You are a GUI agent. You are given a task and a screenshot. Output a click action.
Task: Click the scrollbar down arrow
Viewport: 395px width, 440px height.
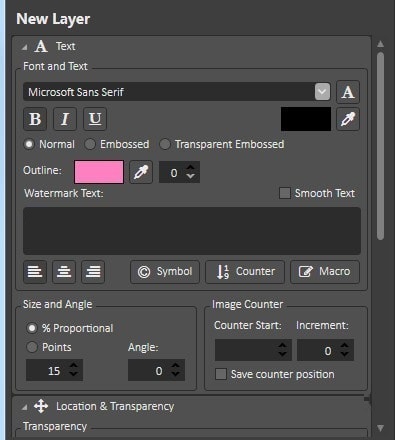[x=380, y=428]
